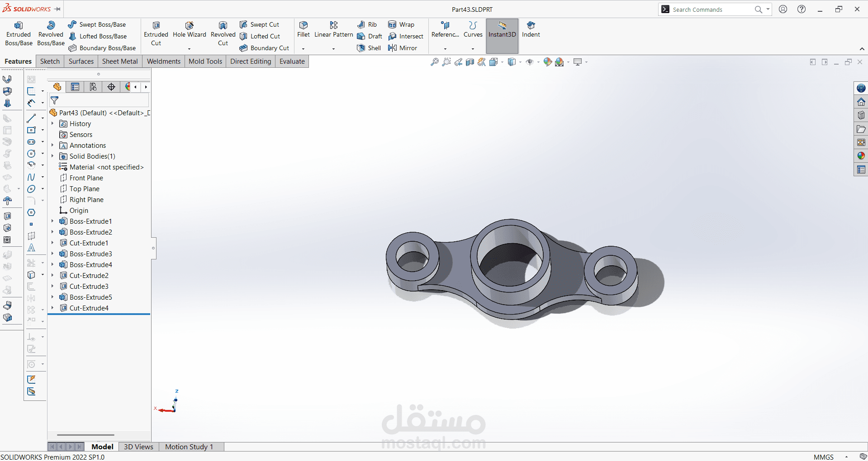Click the feature tree filter field

point(100,100)
